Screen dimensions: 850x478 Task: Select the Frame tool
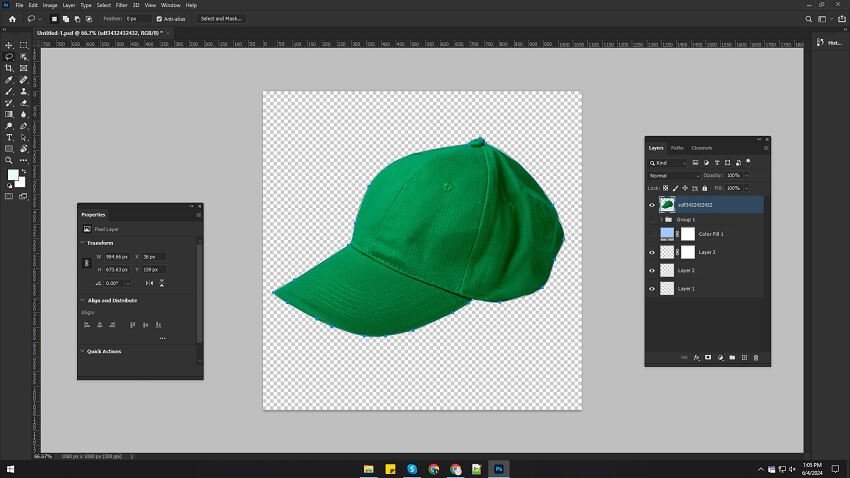(23, 68)
